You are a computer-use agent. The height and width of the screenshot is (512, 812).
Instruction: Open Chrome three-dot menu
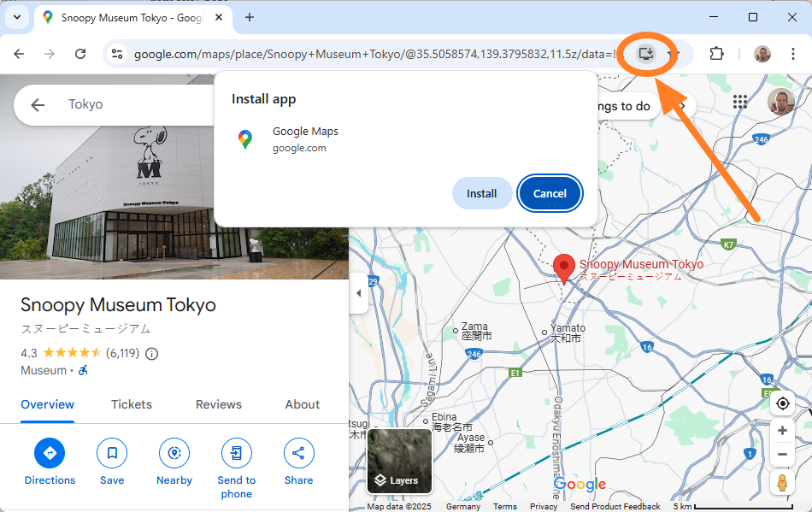tap(793, 54)
